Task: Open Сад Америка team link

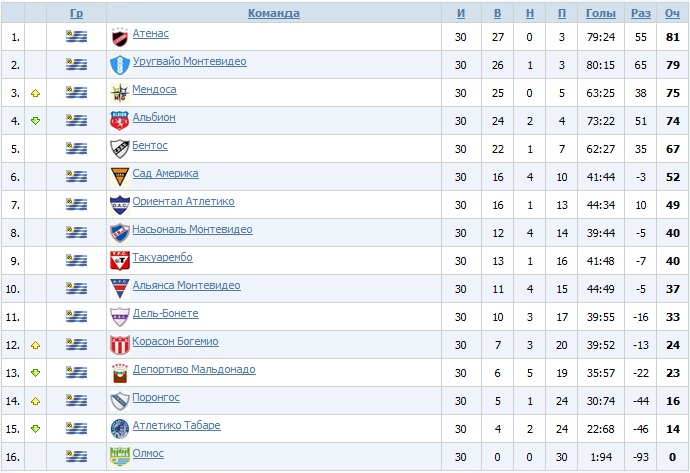Action: (165, 174)
